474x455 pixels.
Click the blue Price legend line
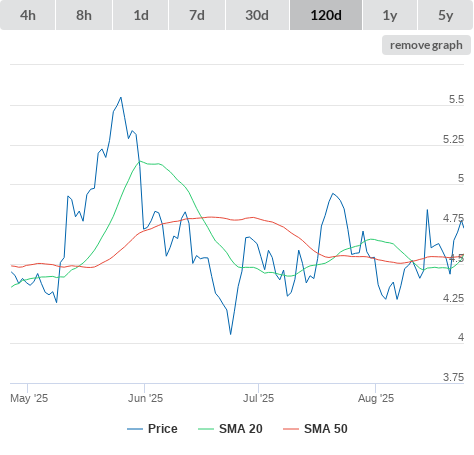[135, 429]
